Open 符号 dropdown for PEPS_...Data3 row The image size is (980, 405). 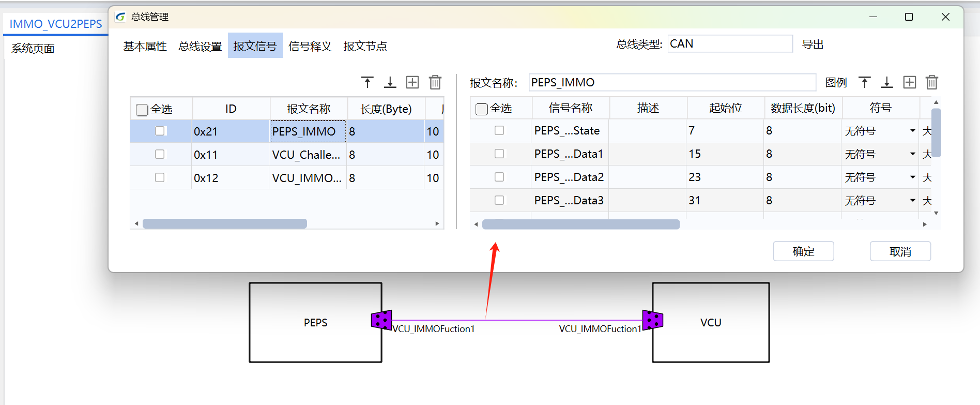coord(912,201)
